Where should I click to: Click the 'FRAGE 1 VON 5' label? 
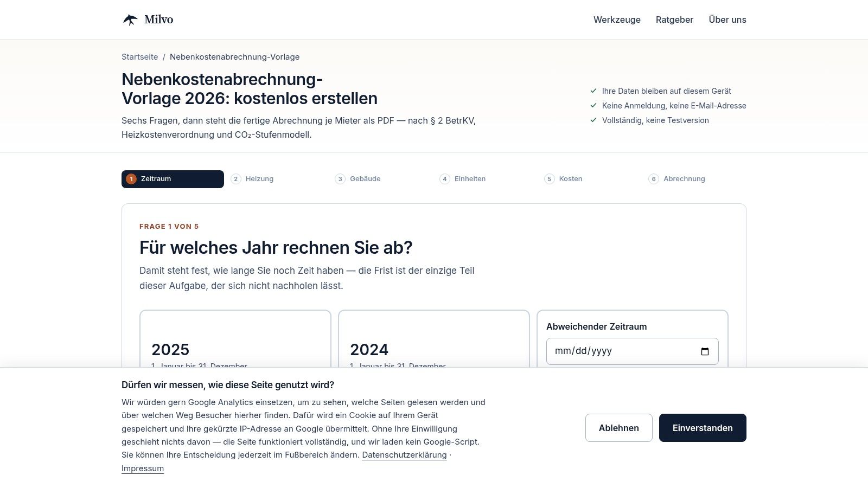[169, 227]
